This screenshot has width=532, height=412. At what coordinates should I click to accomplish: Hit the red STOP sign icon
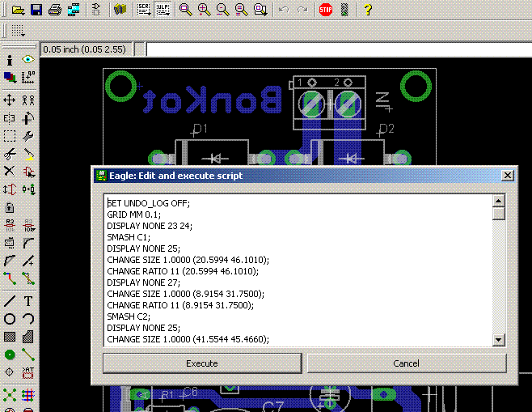326,10
